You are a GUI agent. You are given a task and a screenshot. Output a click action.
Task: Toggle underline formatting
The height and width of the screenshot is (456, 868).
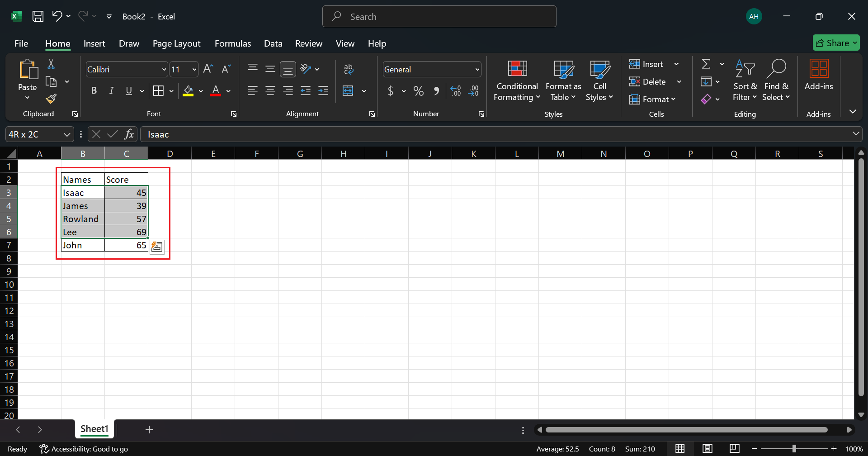point(129,90)
